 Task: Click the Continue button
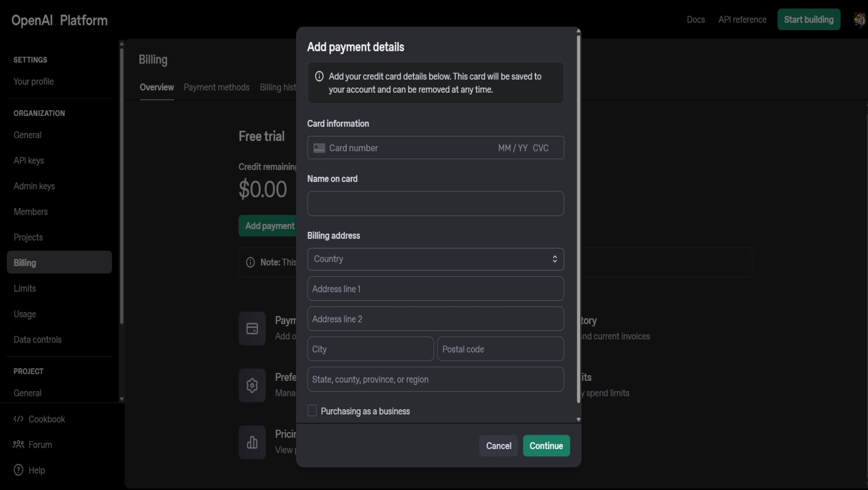pos(546,446)
